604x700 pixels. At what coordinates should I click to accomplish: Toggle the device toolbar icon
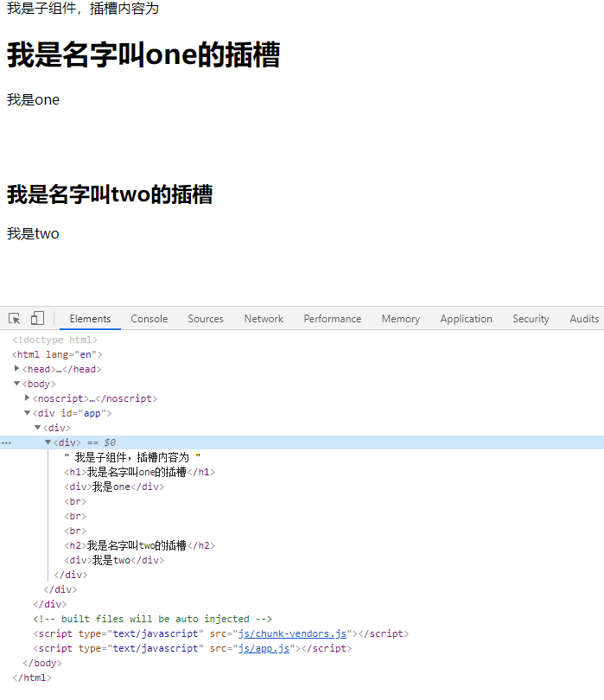[37, 318]
